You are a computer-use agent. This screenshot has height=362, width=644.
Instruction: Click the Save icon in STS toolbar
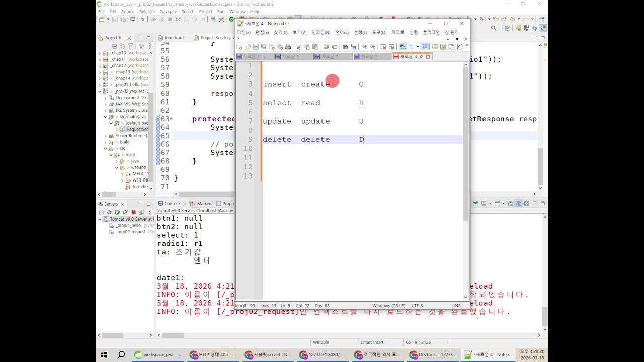click(115, 19)
